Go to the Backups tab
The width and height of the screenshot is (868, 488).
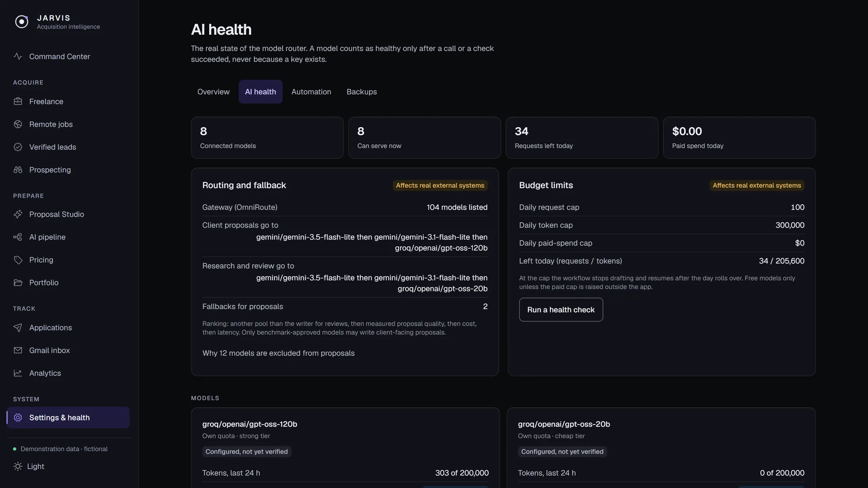coord(362,92)
